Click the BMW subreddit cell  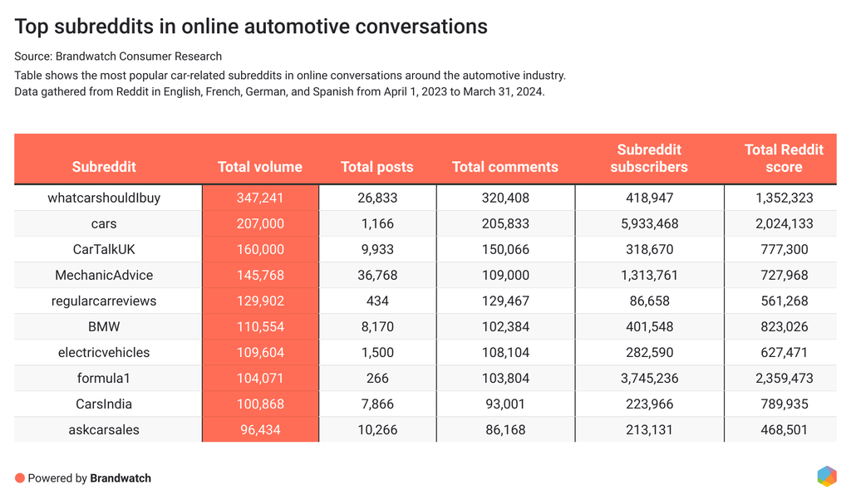pyautogui.click(x=104, y=326)
